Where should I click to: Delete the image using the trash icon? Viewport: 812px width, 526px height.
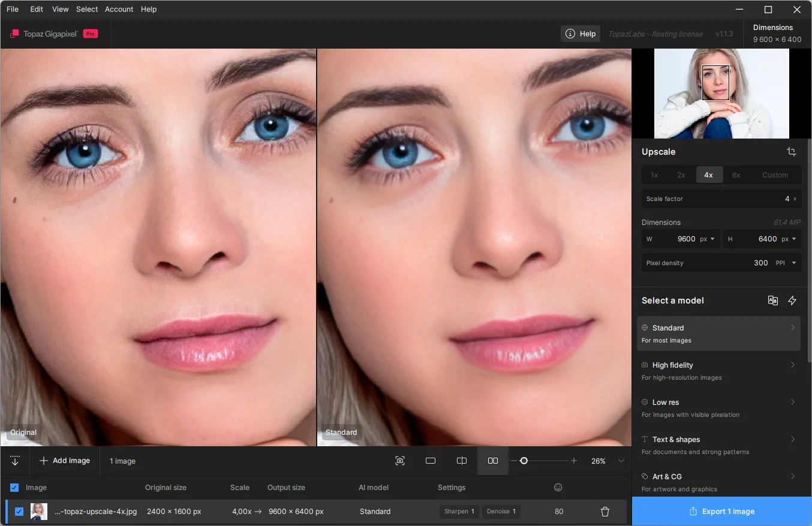click(x=605, y=512)
